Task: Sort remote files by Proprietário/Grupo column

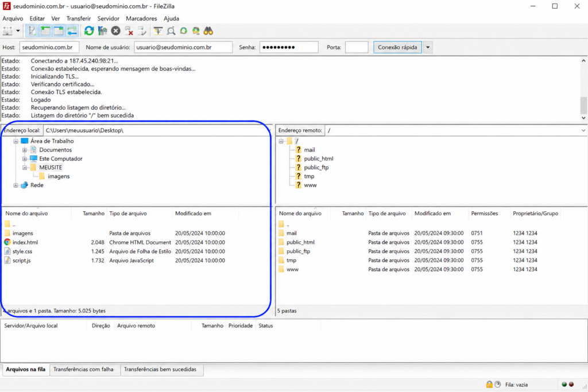Action: pos(536,214)
